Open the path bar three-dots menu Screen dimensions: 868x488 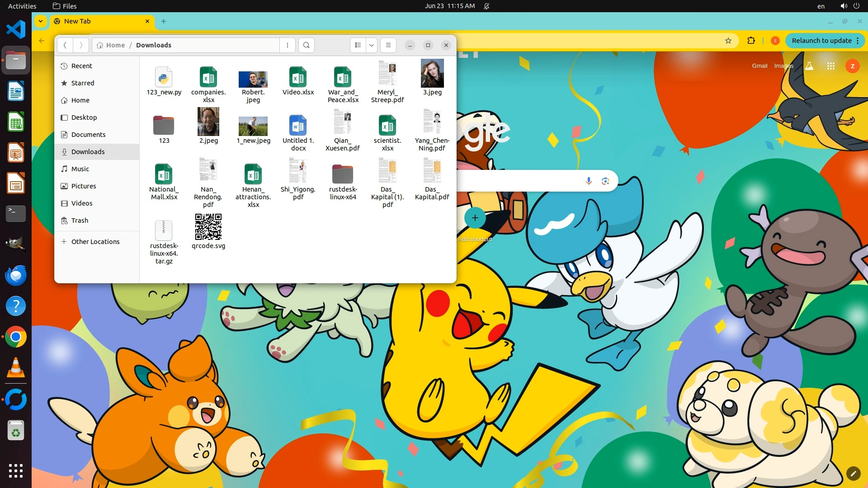pos(288,45)
